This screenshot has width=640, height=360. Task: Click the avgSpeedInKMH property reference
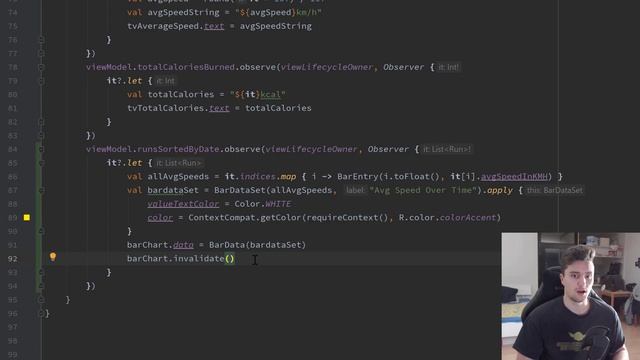[x=514, y=176]
